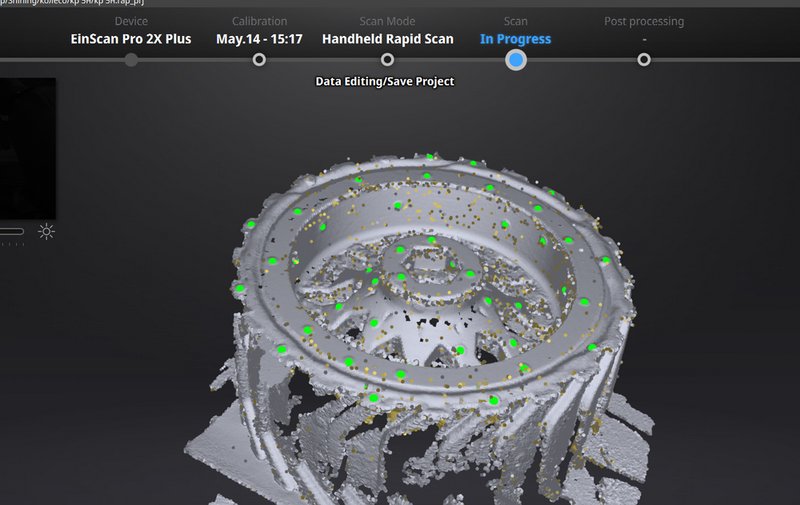The image size is (800, 505).
Task: Select the Device step circle on the workflow bar
Action: tap(131, 60)
